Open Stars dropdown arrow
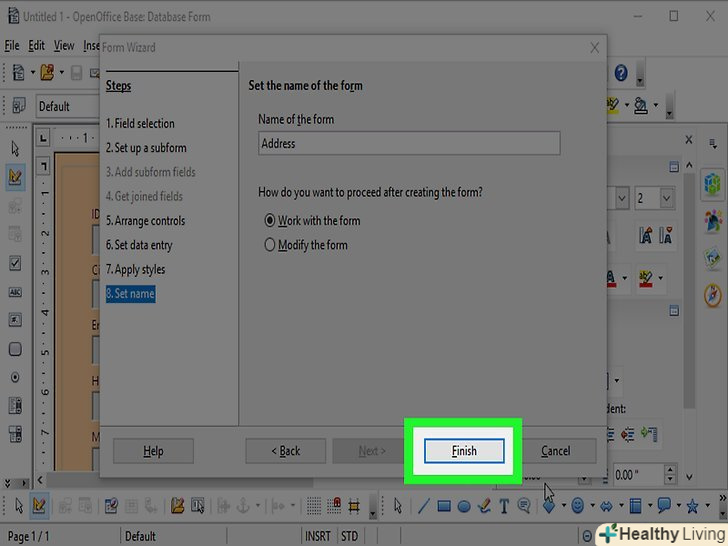Viewport: 728px width, 546px height. (x=707, y=506)
